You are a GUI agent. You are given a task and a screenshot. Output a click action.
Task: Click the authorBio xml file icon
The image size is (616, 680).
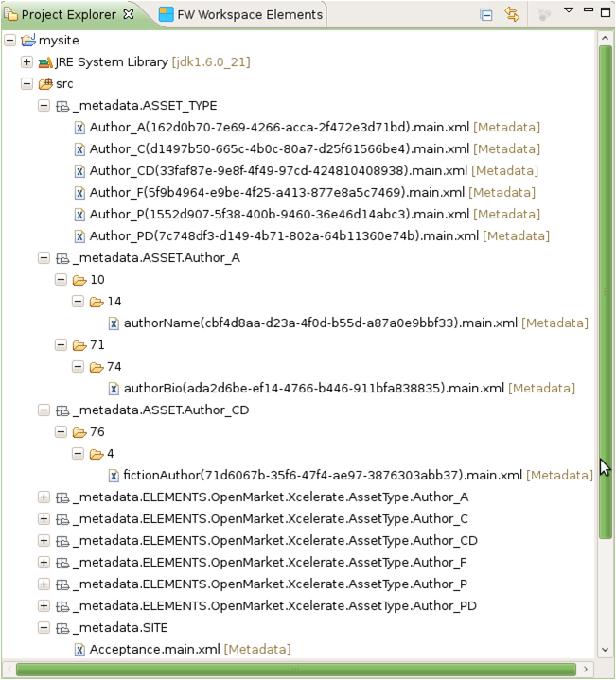pos(114,389)
